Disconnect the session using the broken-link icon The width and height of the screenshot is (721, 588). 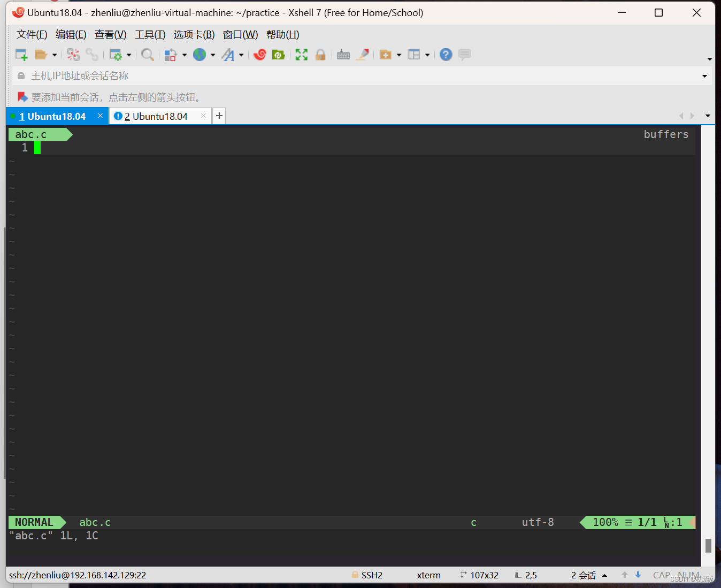point(73,54)
